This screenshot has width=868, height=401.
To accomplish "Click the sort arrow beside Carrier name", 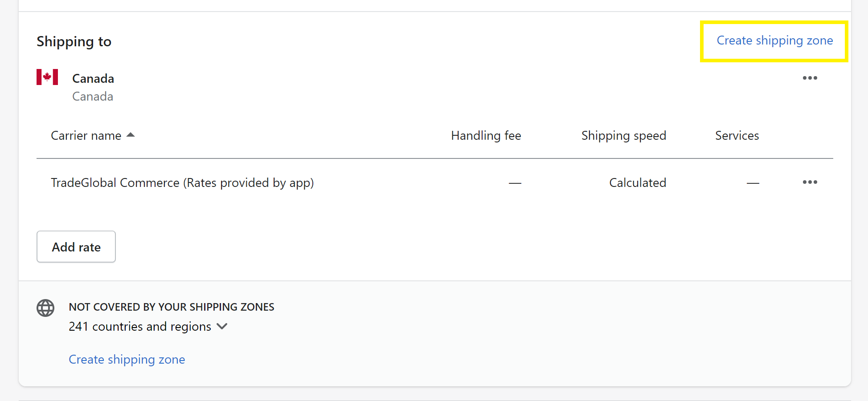I will [x=131, y=135].
